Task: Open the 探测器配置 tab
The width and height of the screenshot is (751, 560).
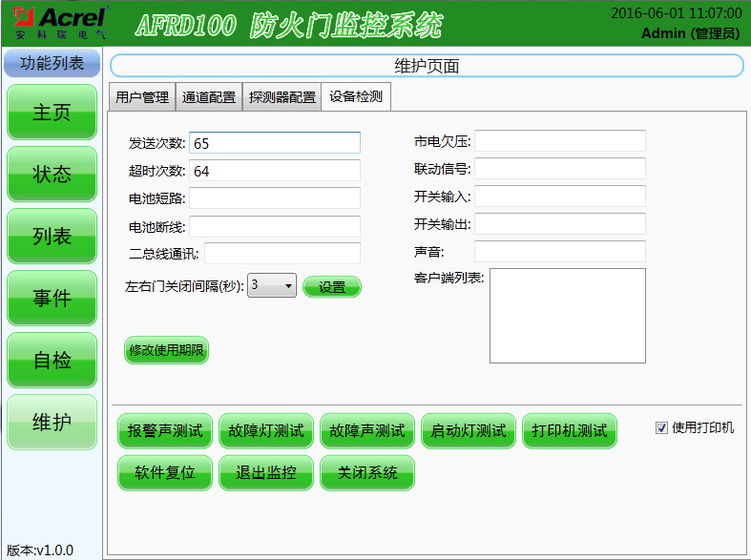Action: 282,97
